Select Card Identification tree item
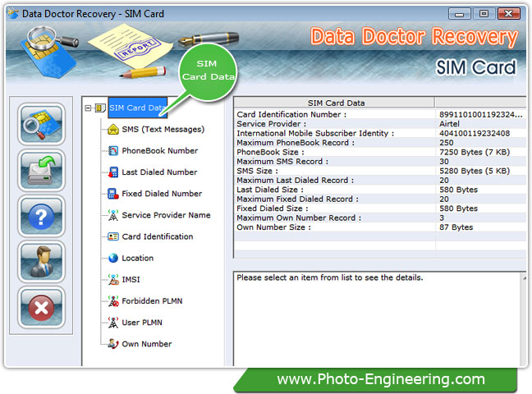 (158, 236)
